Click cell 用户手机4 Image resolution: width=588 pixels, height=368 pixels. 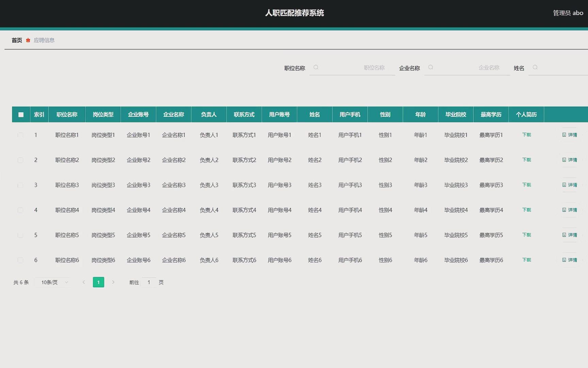(350, 210)
